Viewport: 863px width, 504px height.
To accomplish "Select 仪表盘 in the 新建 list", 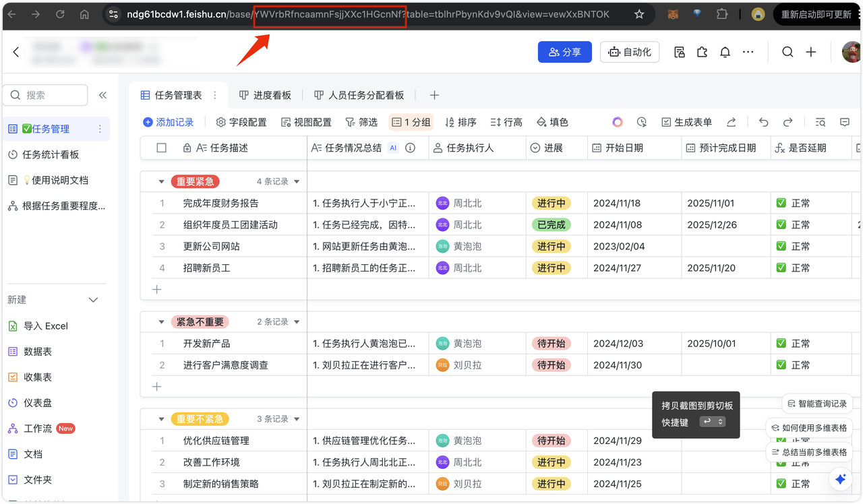I will coord(30,402).
